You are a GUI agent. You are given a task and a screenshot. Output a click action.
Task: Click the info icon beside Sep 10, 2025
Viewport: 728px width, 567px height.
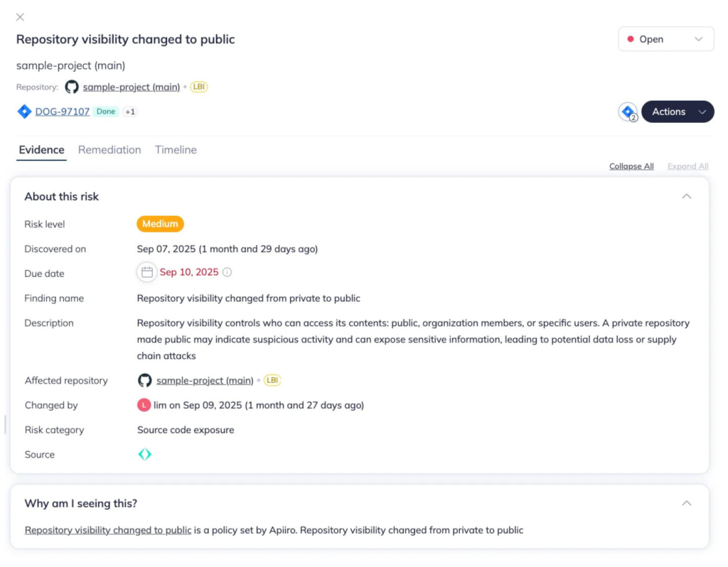(227, 272)
